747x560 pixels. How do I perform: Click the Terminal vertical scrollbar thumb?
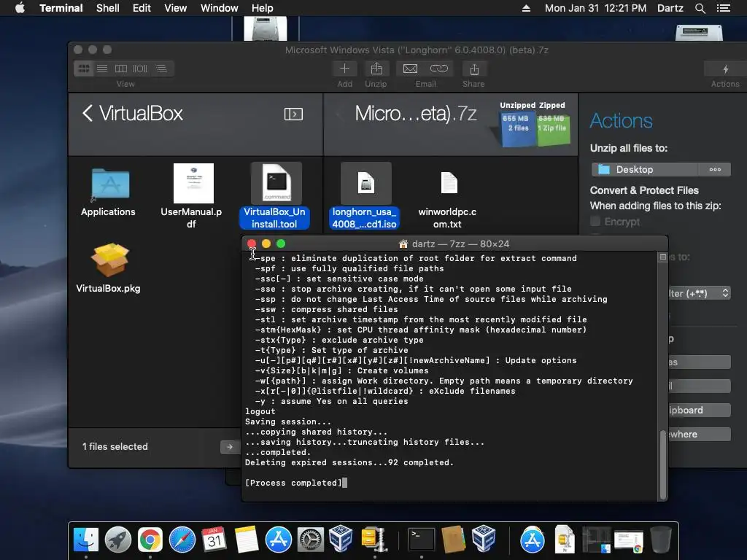pos(662,464)
